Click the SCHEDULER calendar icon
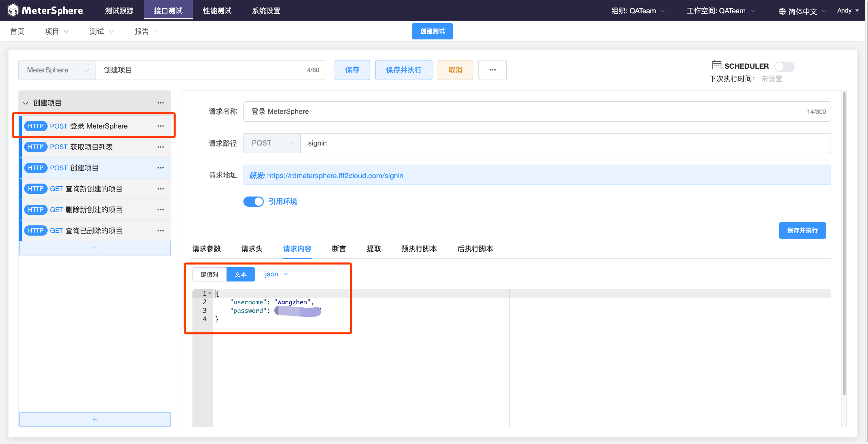 716,65
